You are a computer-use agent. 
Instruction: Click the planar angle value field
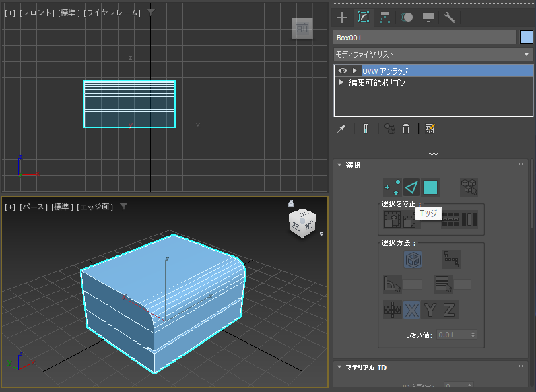coord(412,284)
